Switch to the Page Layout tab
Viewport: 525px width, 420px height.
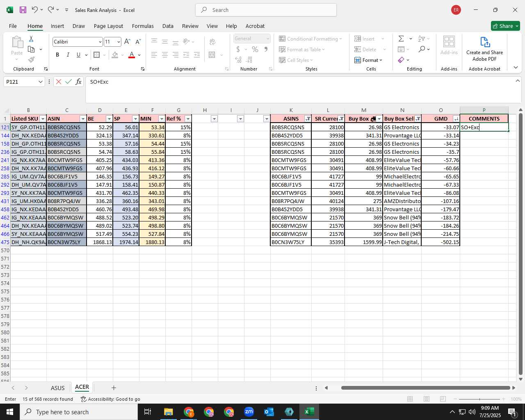[x=108, y=26]
